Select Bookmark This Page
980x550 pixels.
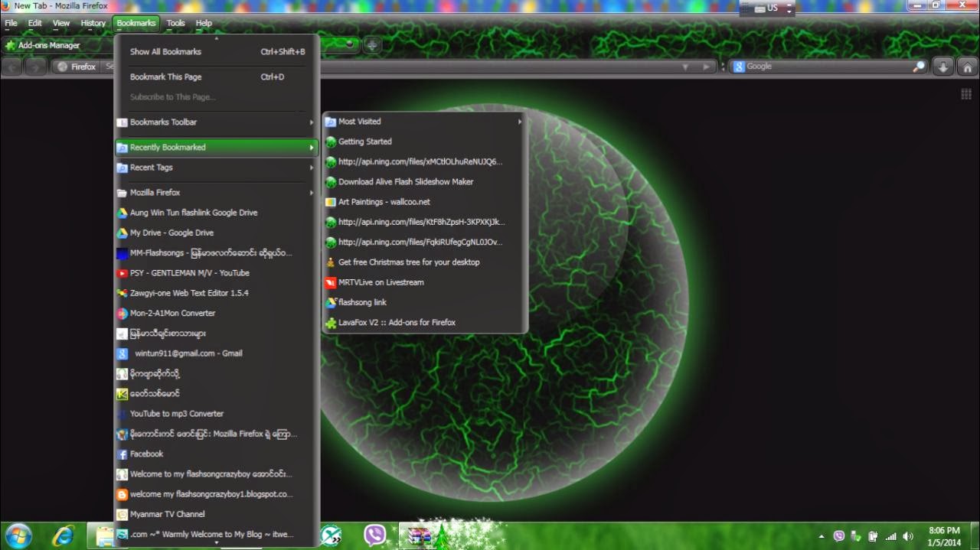217,77
